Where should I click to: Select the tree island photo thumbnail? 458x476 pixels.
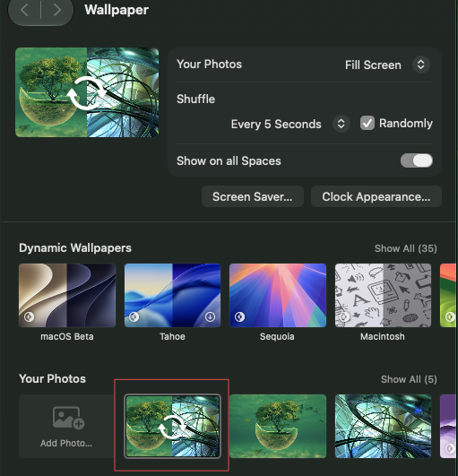pyautogui.click(x=278, y=426)
